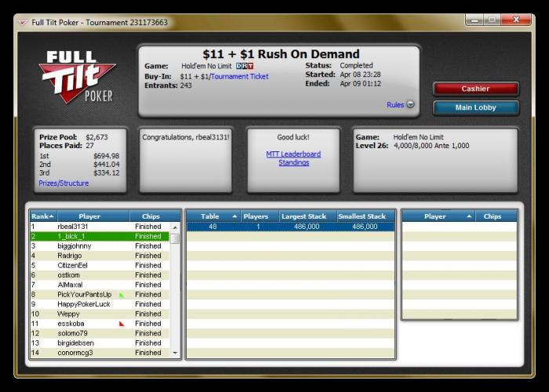Click the rank list scroll up arrow

pyautogui.click(x=175, y=227)
